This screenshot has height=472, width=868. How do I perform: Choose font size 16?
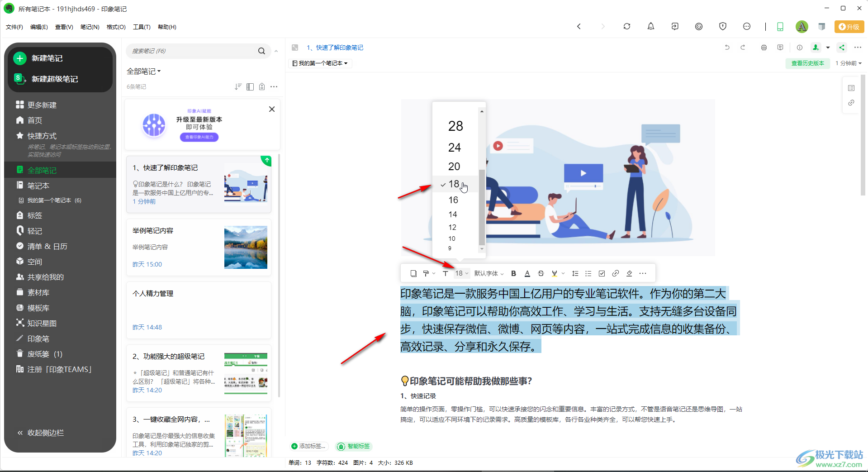tap(453, 200)
